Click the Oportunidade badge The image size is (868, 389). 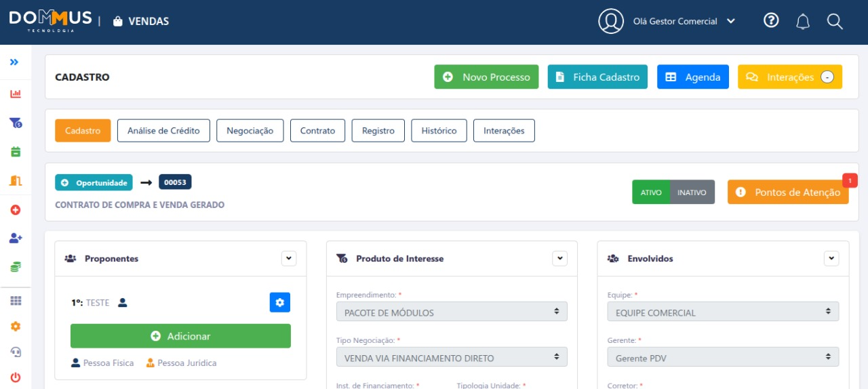(94, 183)
